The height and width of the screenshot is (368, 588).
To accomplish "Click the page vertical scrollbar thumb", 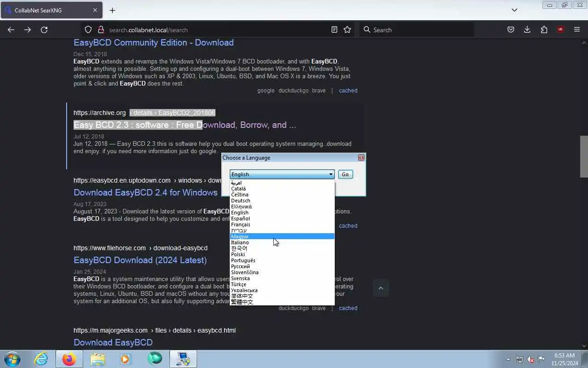I will pyautogui.click(x=584, y=156).
